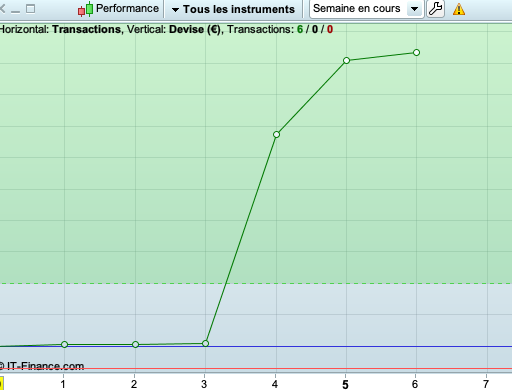Click bold x-axis label 5
The image size is (512, 390).
[345, 384]
